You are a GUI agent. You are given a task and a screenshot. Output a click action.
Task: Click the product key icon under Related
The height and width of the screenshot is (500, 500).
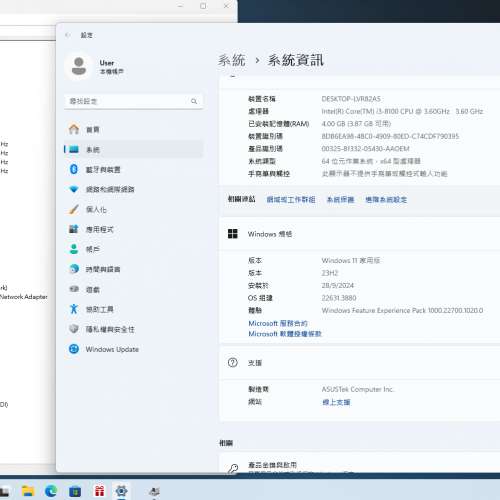coord(233,469)
